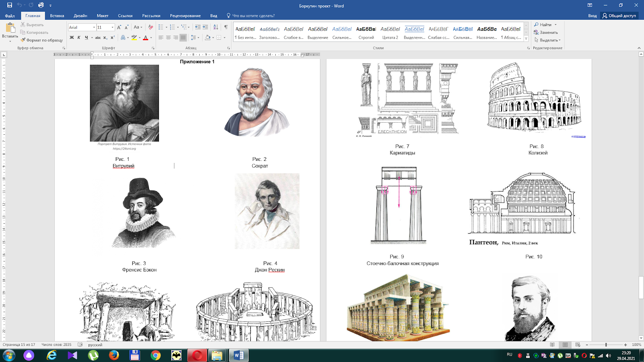
Task: Open Firefox from the taskbar
Action: click(x=114, y=355)
